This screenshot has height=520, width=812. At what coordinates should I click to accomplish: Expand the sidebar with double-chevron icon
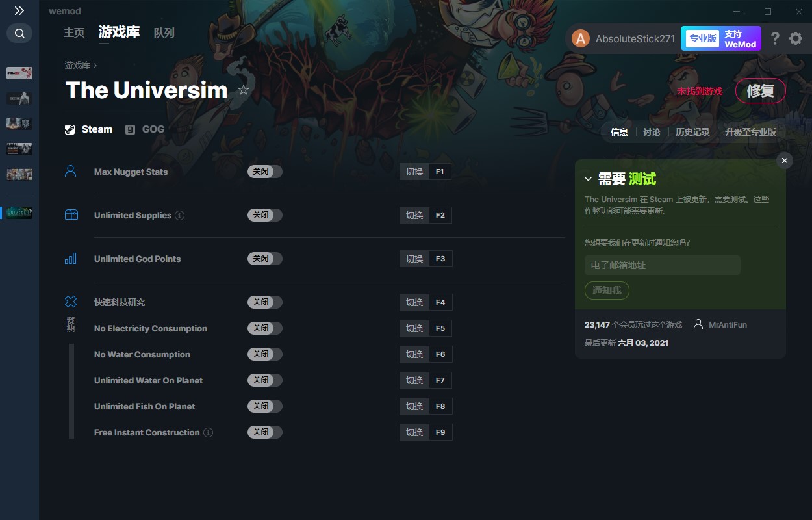tap(19, 11)
